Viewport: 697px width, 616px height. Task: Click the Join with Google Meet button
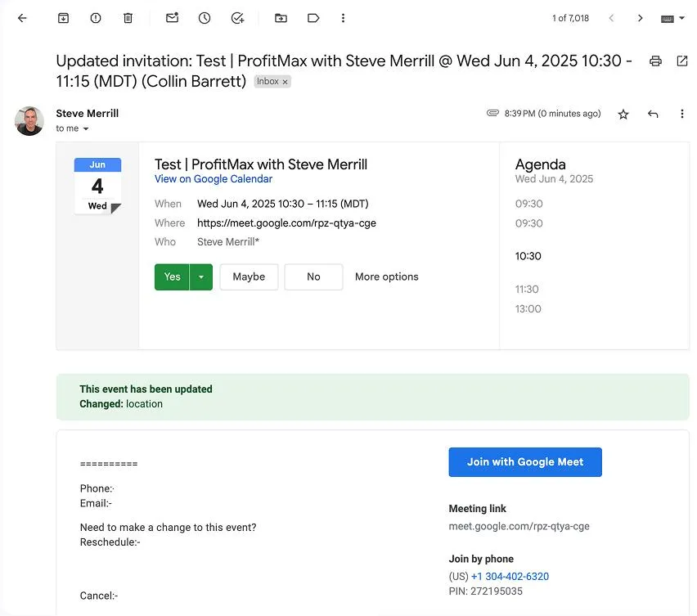click(x=525, y=462)
